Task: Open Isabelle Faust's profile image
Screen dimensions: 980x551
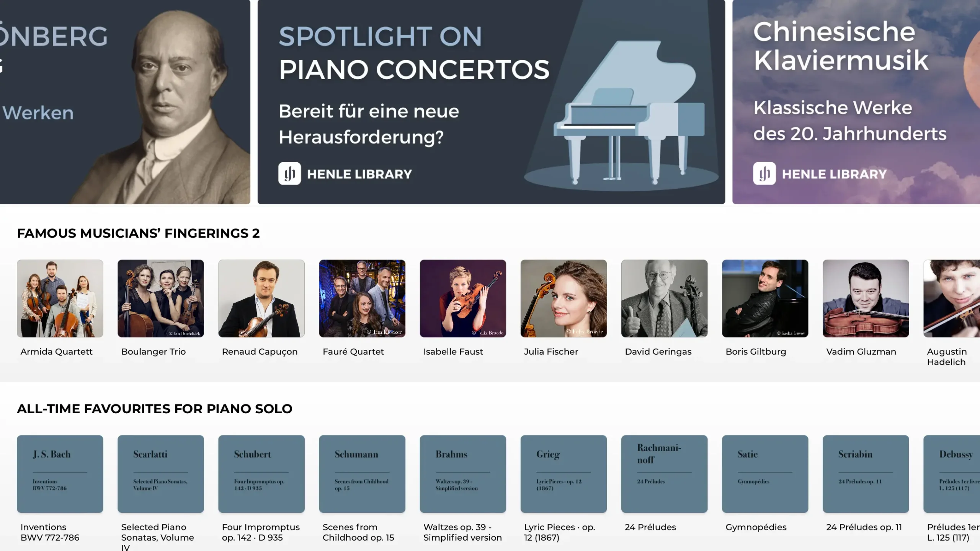Action: (x=463, y=298)
